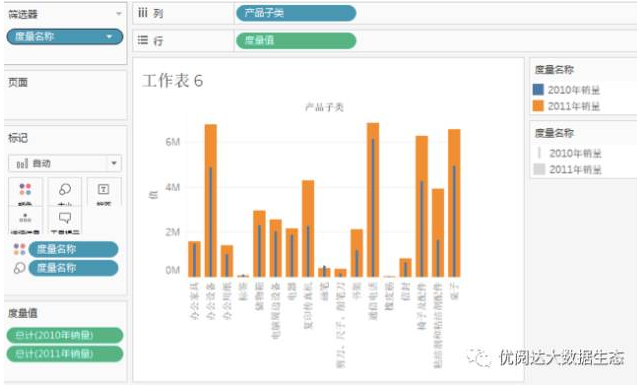
Task: Click the 度量值 card title
Action: point(23,313)
